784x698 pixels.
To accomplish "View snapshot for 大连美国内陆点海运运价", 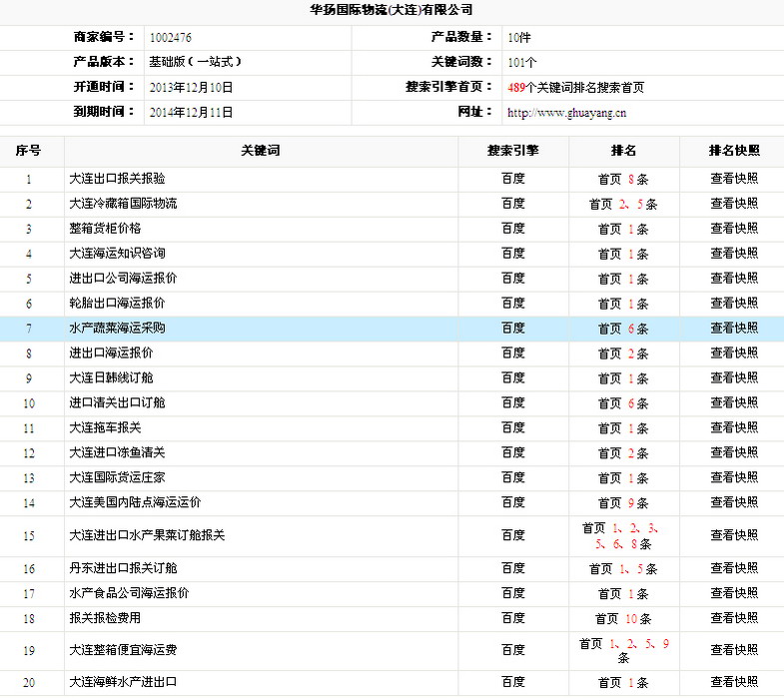I will coord(733,503).
